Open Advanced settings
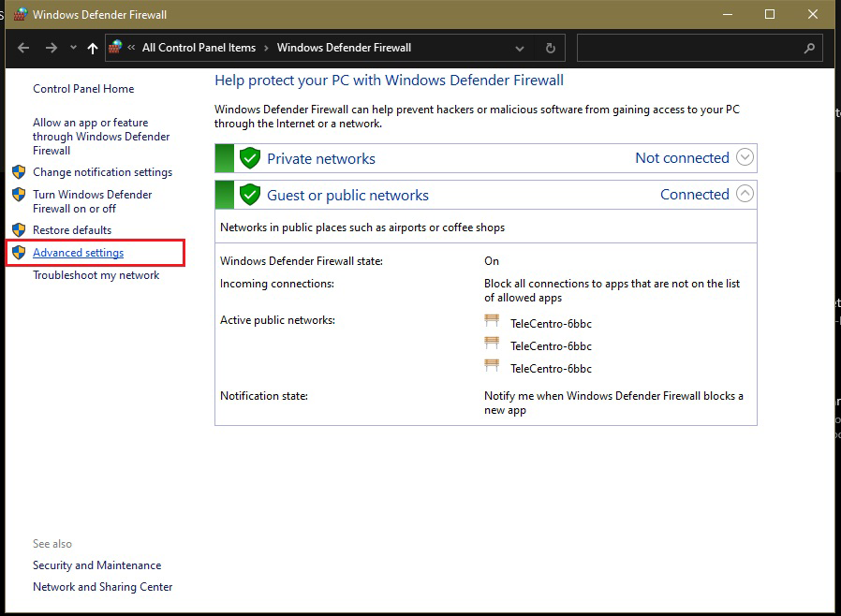The width and height of the screenshot is (841, 616). pyautogui.click(x=79, y=253)
